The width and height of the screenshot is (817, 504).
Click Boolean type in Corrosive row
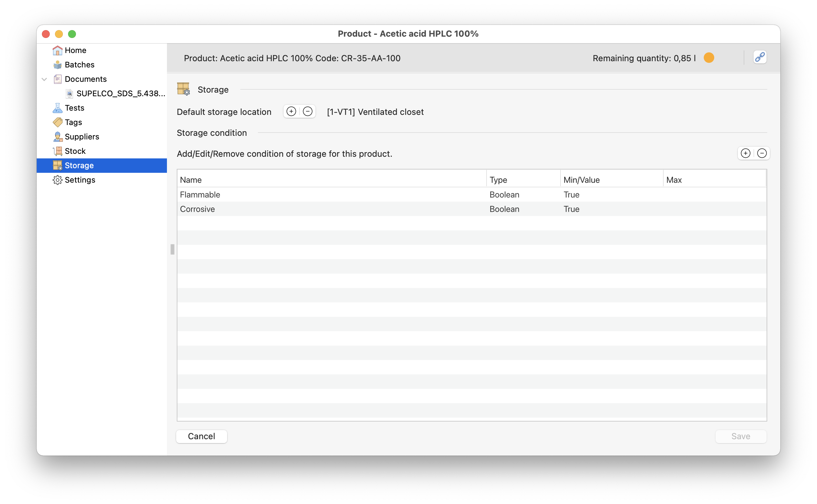[504, 209]
